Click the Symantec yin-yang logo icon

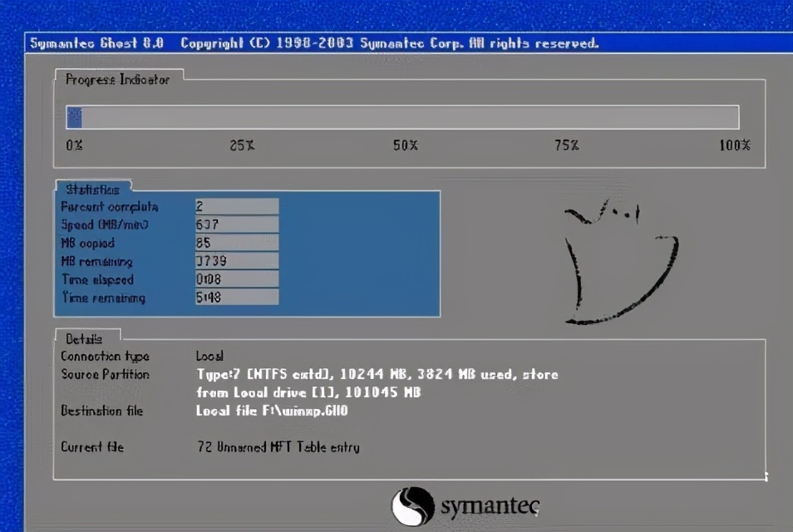pos(412,506)
